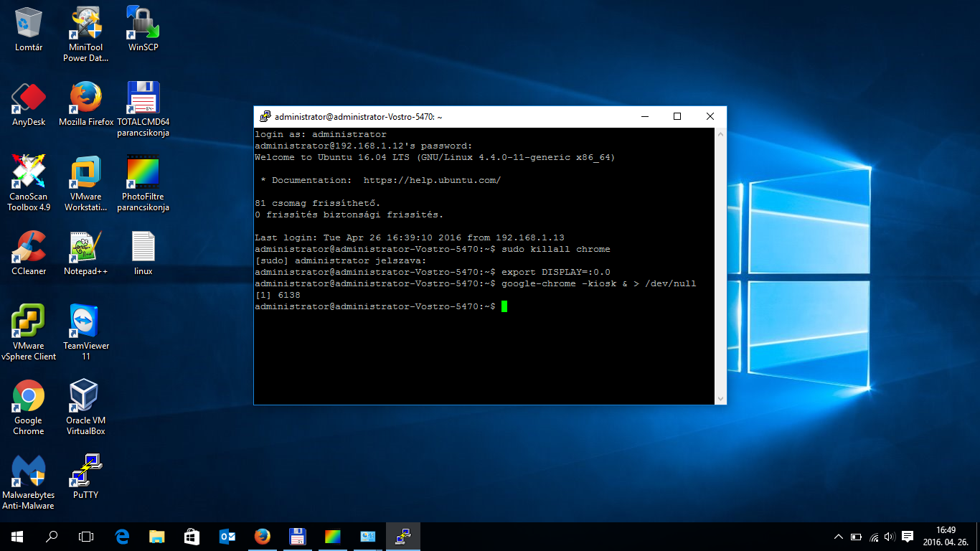Open Task View from the taskbar
The width and height of the screenshot is (980, 551).
[86, 536]
